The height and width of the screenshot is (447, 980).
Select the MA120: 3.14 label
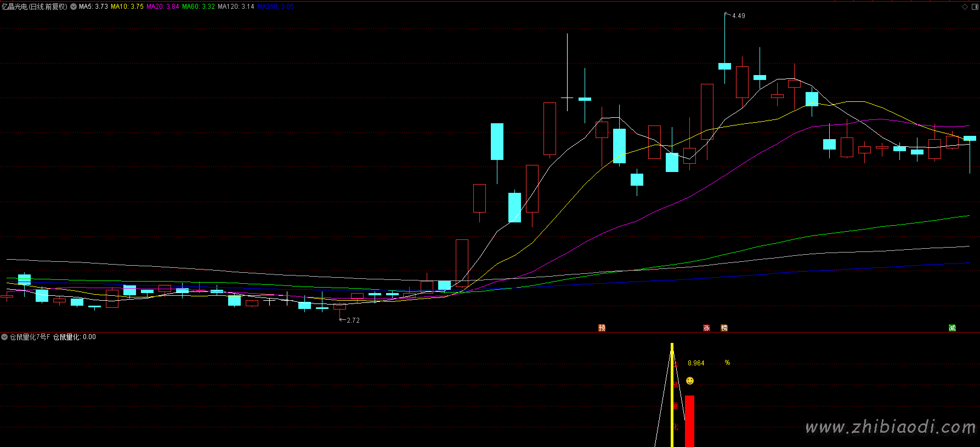coord(236,7)
